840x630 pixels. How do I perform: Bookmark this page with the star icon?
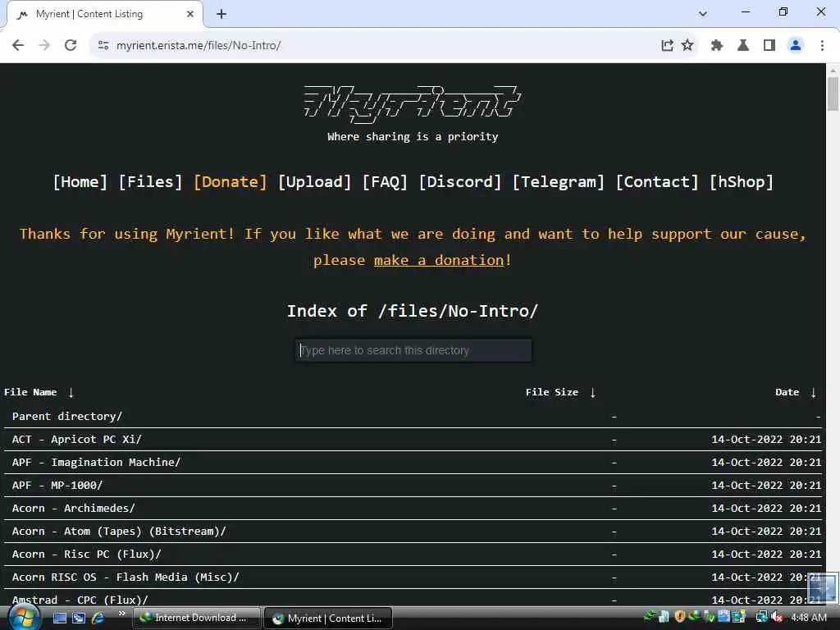[687, 46]
